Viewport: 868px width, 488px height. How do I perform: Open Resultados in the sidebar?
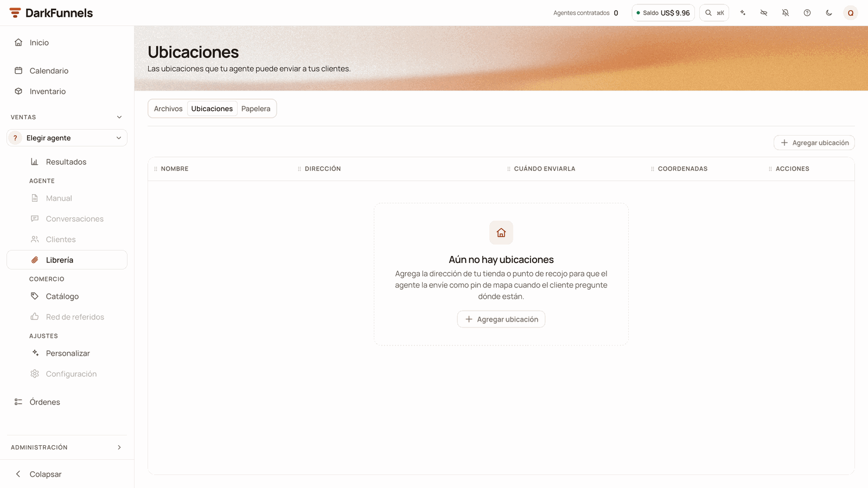click(x=67, y=162)
